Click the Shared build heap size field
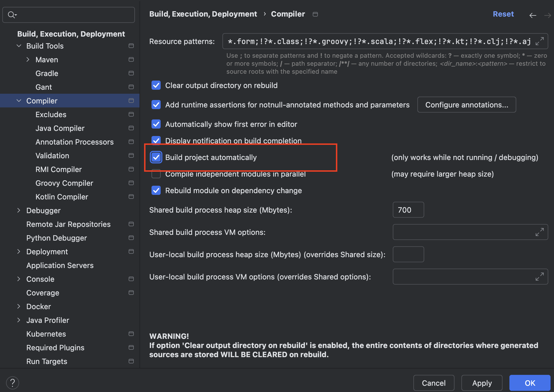The height and width of the screenshot is (392, 554). pyautogui.click(x=408, y=210)
